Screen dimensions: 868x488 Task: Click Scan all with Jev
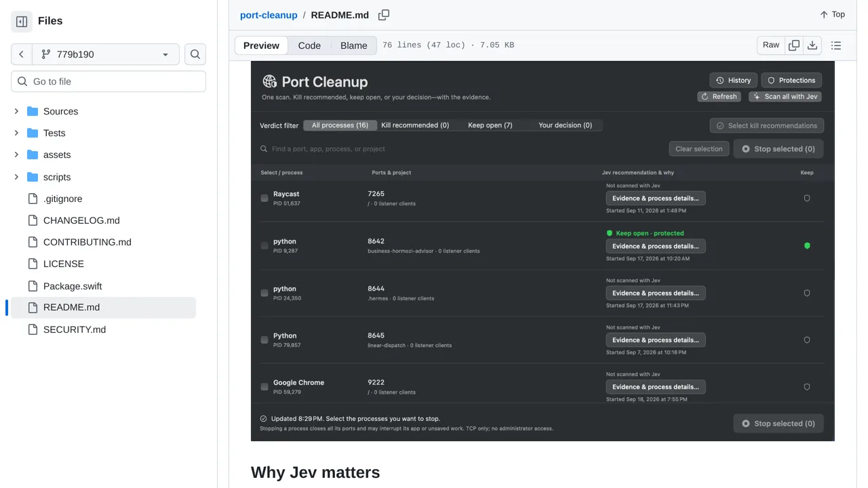(x=785, y=97)
